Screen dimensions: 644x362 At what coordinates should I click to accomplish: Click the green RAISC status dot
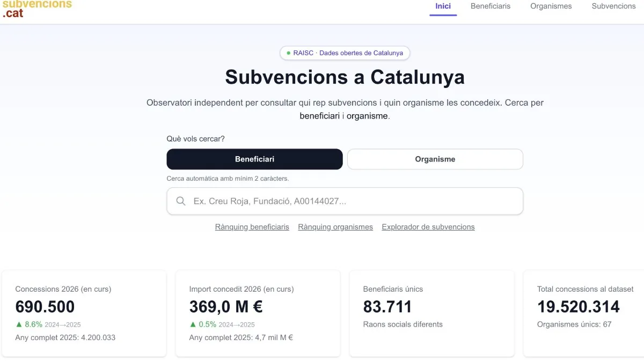(289, 53)
